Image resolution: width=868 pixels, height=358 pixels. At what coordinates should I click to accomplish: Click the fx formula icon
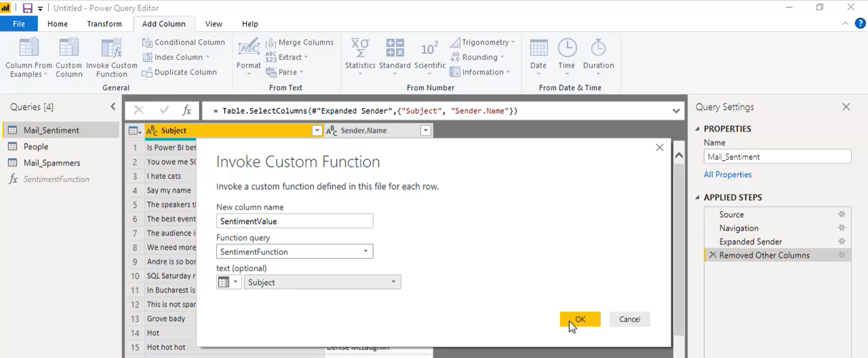187,110
